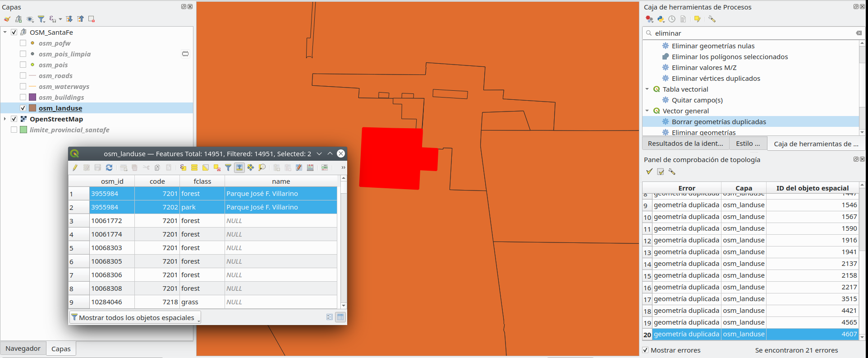Screen dimensions: 868x358
Task: Click osm_buildings purple color swatch
Action: [32, 97]
